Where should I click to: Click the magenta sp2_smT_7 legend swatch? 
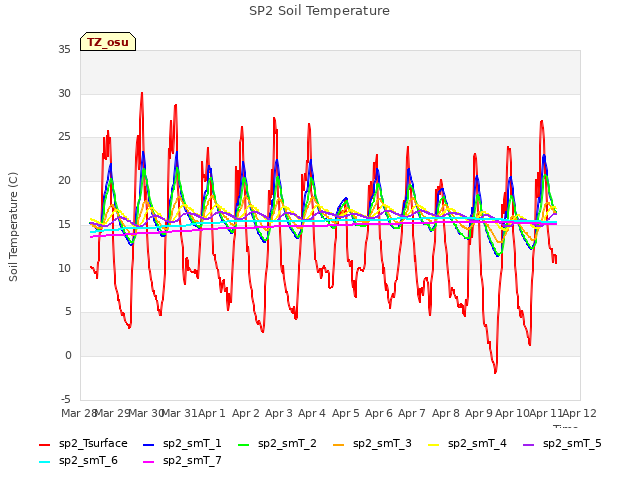[x=149, y=462]
